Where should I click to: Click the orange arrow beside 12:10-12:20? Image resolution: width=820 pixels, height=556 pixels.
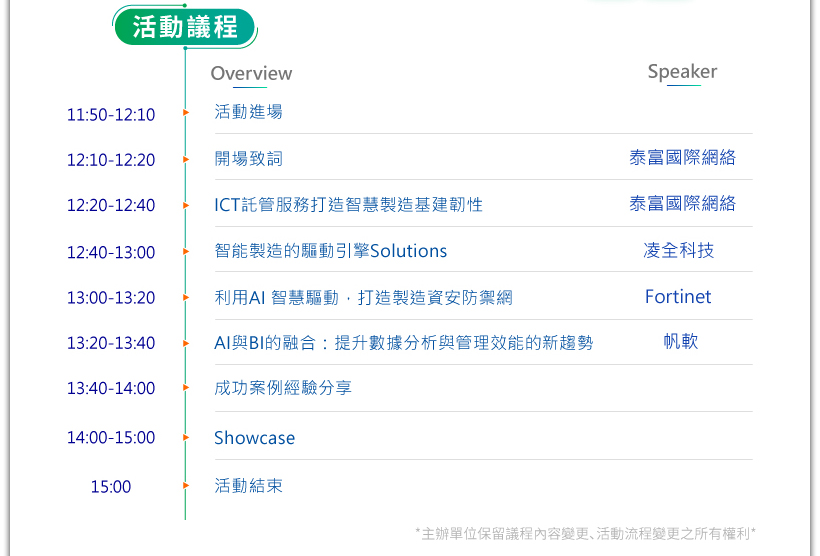click(x=186, y=159)
